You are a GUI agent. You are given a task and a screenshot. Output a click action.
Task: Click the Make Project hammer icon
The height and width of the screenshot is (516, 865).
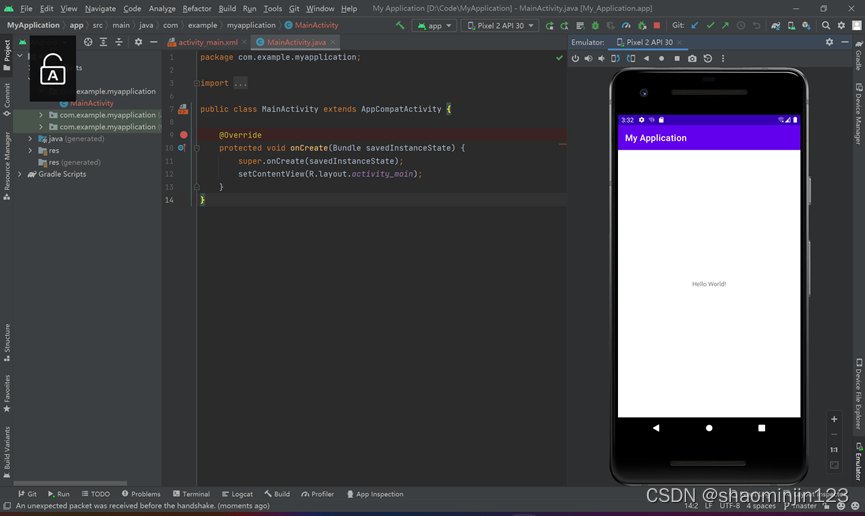400,25
